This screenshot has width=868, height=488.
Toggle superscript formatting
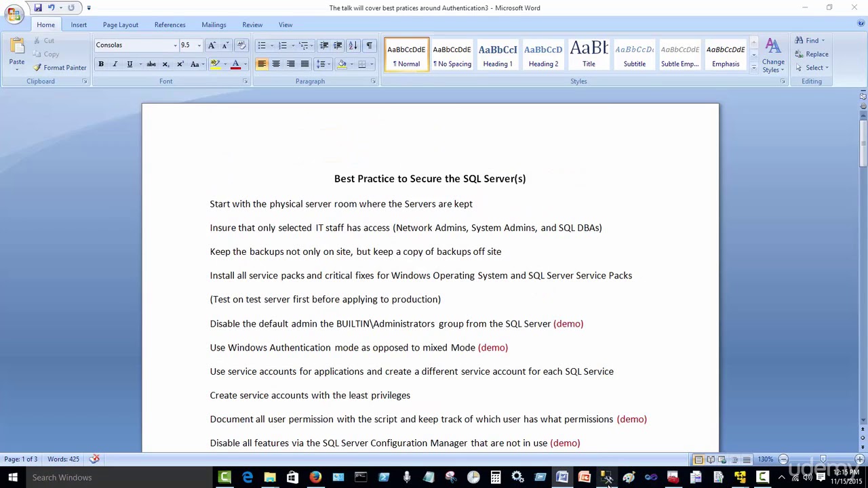180,64
